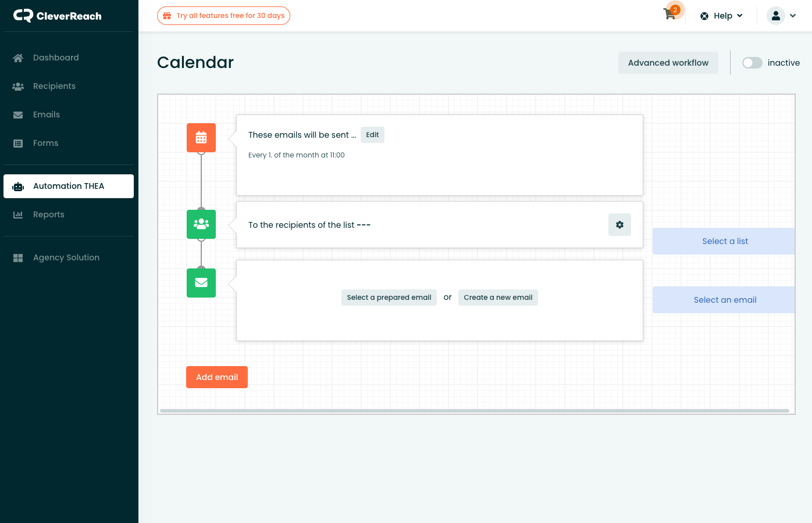Viewport: 812px width, 523px height.
Task: Click the Forms list icon
Action: 18,143
